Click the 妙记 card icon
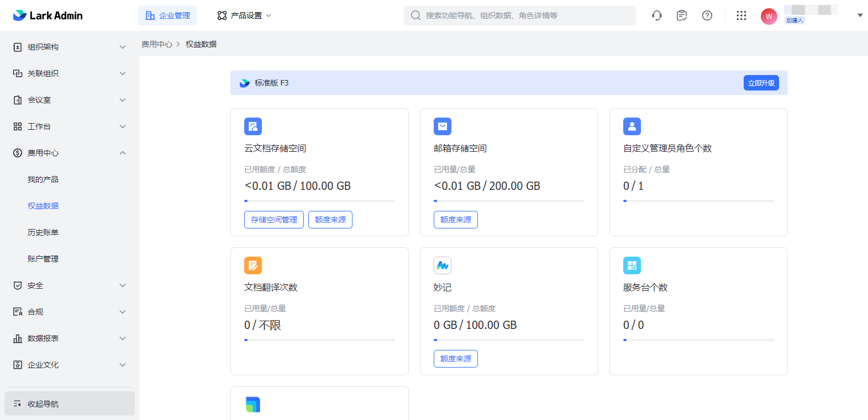The width and height of the screenshot is (868, 420). (443, 265)
